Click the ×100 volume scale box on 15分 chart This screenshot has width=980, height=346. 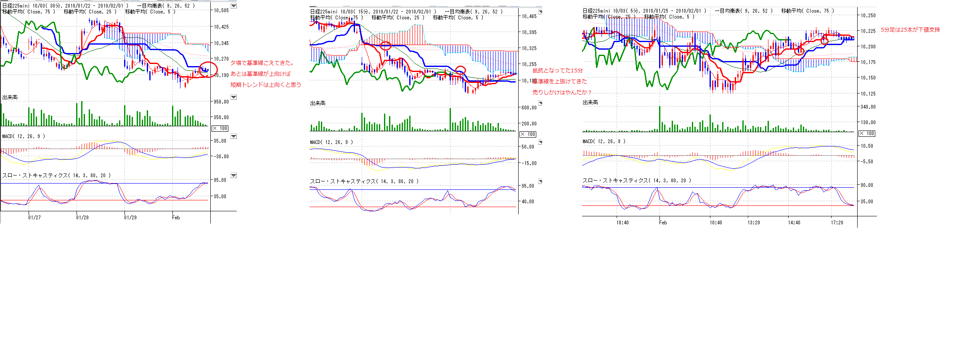click(528, 134)
